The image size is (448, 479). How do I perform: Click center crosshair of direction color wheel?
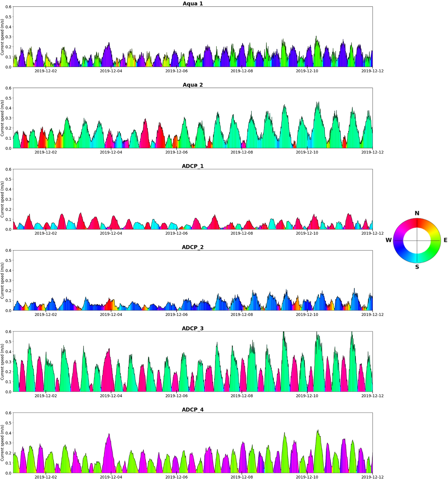[417, 240]
